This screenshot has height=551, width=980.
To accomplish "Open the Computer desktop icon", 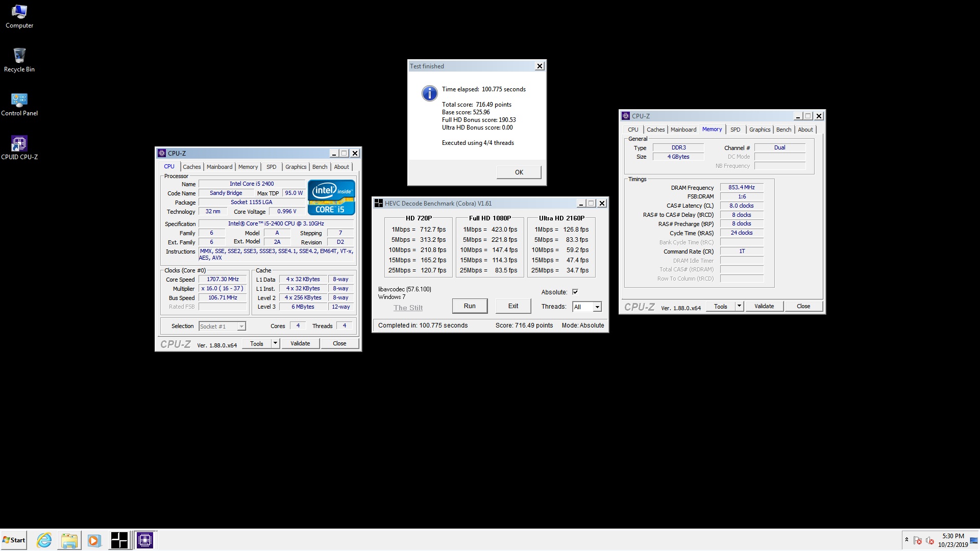I will [x=19, y=16].
